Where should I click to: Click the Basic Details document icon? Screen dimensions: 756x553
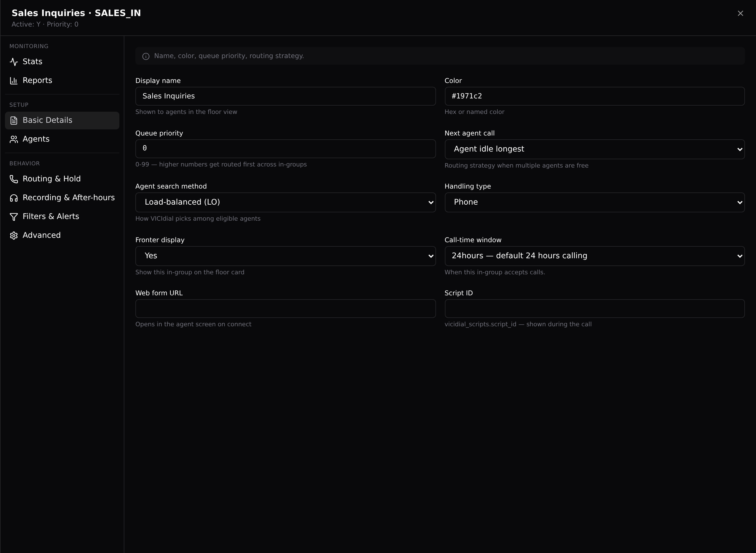pos(14,121)
